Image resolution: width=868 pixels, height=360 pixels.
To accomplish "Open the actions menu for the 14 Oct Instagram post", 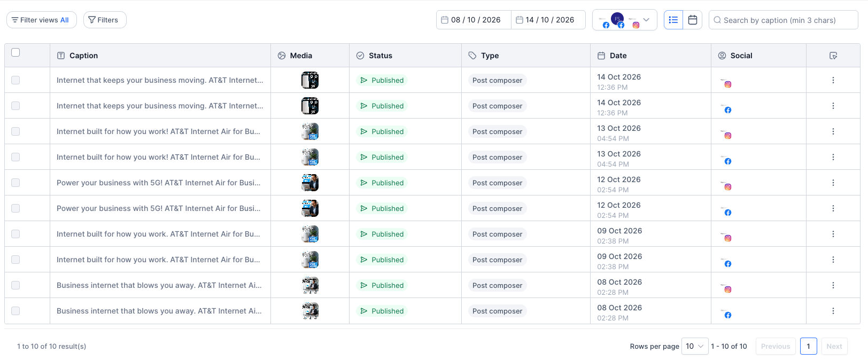I will (x=833, y=80).
